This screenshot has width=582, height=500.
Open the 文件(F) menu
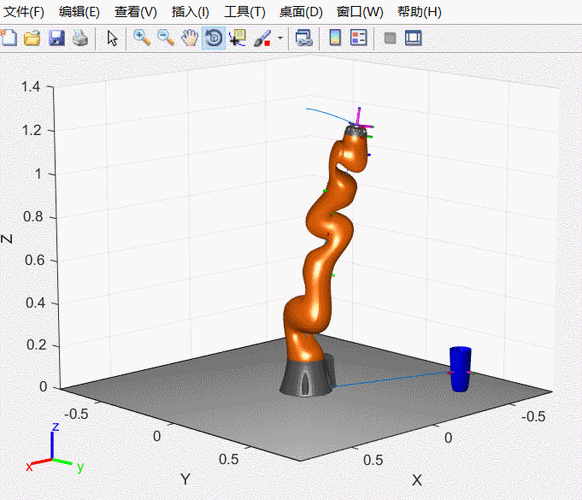click(x=24, y=12)
